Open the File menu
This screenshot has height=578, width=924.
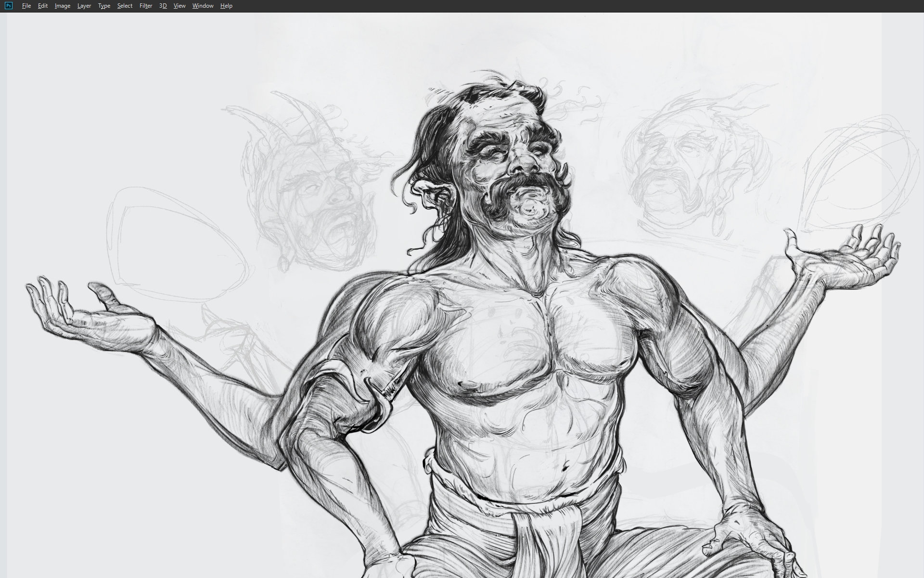pyautogui.click(x=26, y=6)
